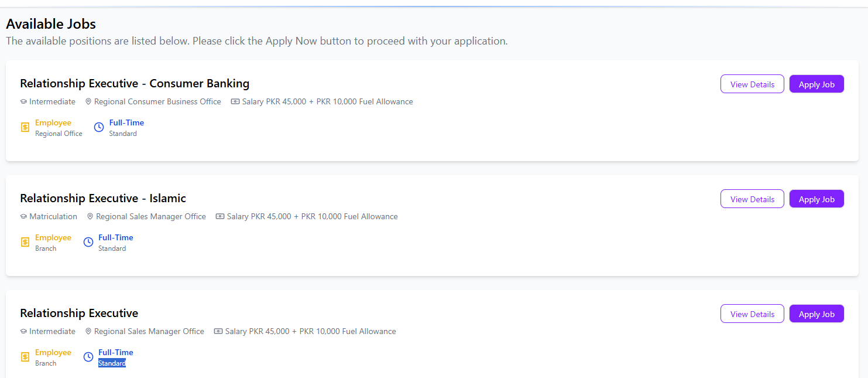Click the education cap icon beside Matriculation

pos(23,217)
